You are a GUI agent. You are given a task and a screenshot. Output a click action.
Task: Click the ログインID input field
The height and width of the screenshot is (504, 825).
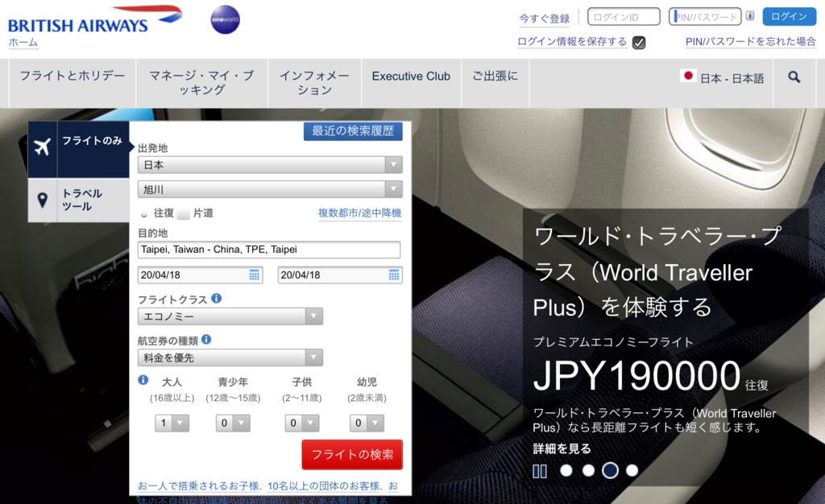pos(624,17)
